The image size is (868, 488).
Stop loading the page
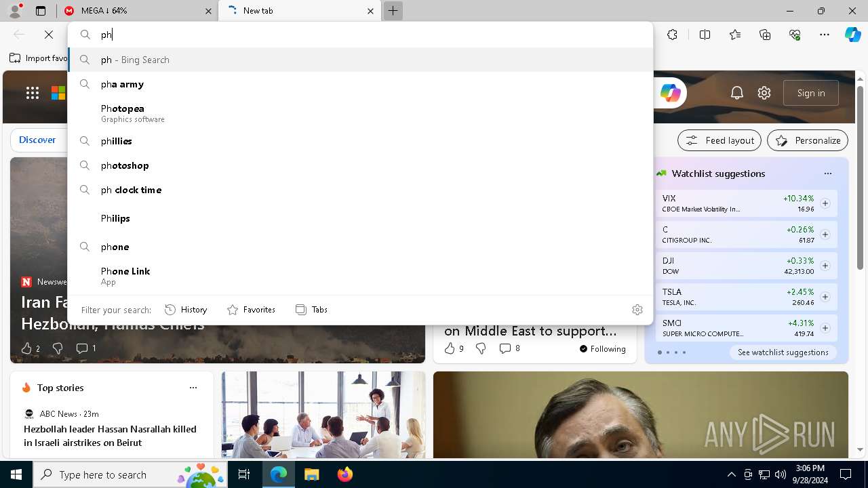49,35
